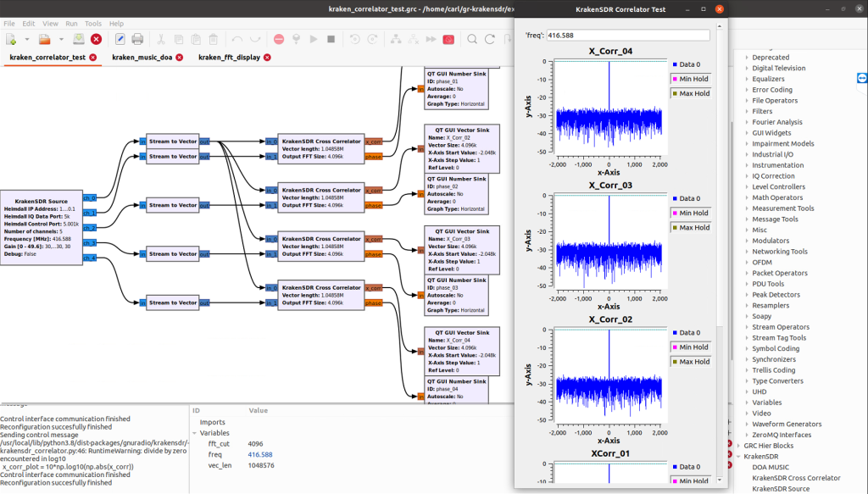Open the Help menu

[x=116, y=24]
